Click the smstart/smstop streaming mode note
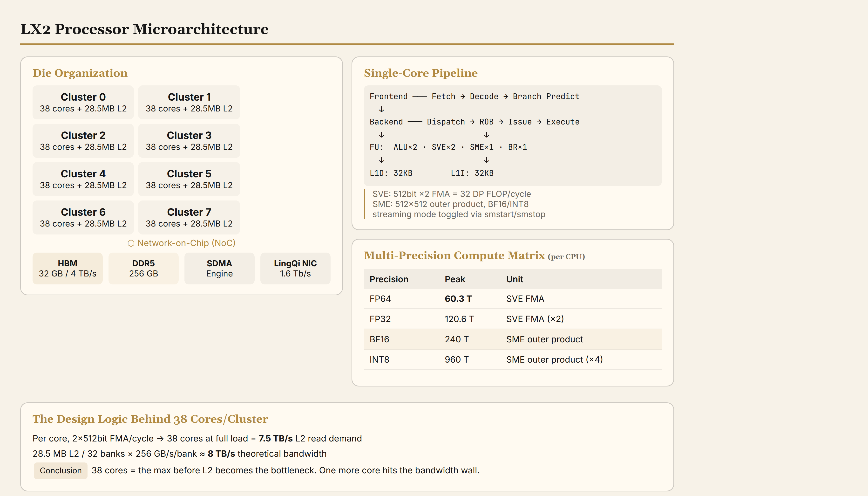The height and width of the screenshot is (496, 868). [x=459, y=215]
